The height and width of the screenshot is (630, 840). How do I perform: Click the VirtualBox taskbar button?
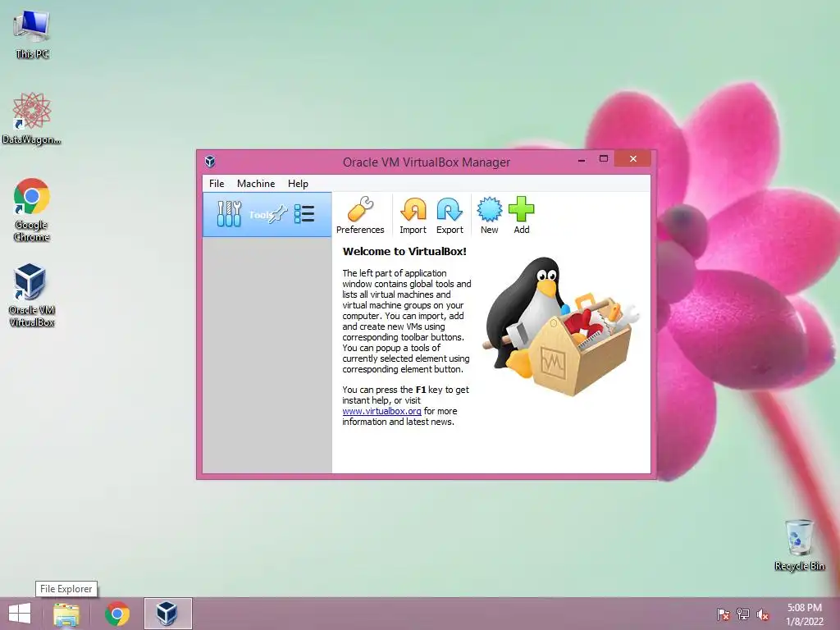167,614
